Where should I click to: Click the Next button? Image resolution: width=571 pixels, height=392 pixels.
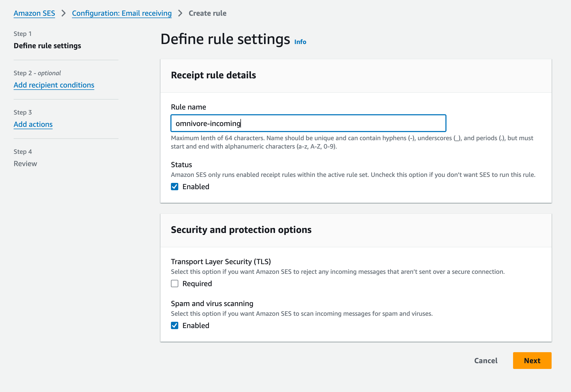pos(532,361)
